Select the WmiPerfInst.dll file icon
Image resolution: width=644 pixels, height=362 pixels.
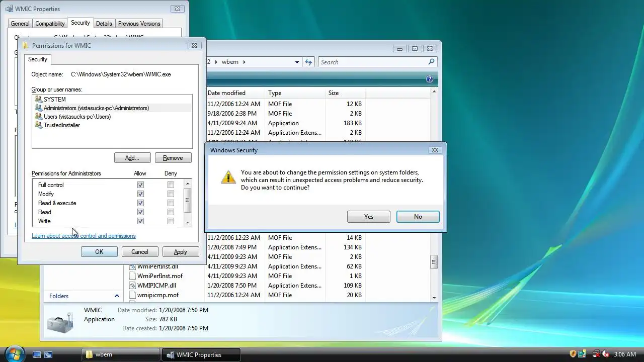pyautogui.click(x=133, y=266)
